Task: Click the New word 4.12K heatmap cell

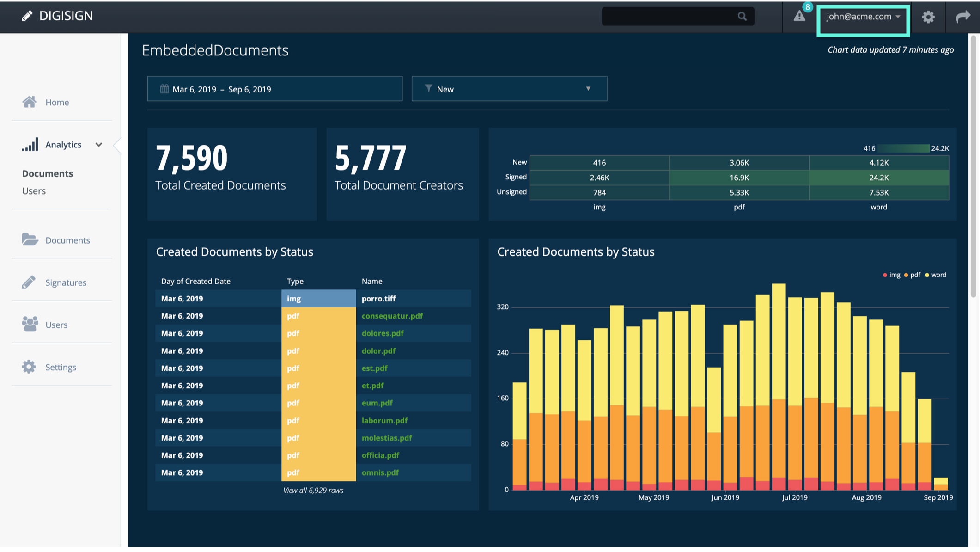Action: (879, 163)
